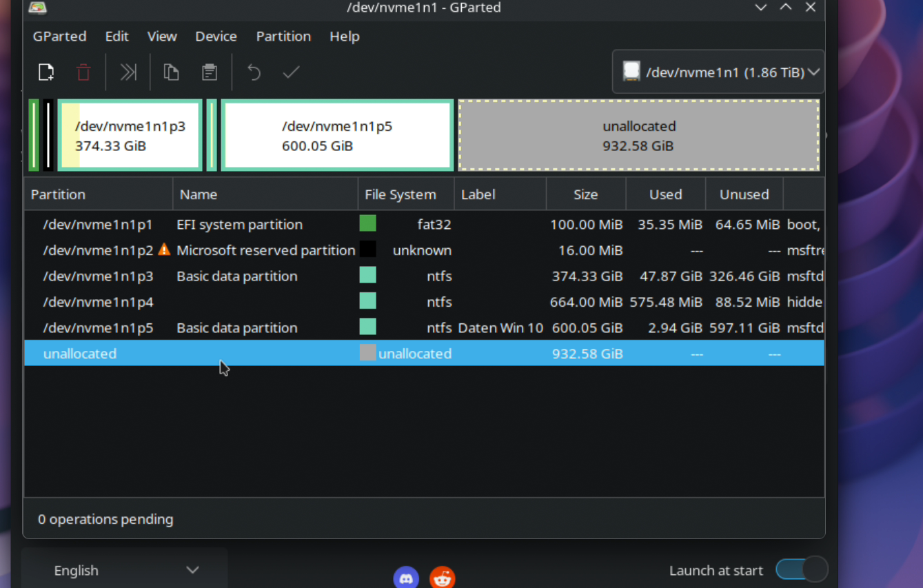Select the unallocated 932.58 GiB block in disk map
Image resolution: width=923 pixels, height=588 pixels.
[639, 135]
